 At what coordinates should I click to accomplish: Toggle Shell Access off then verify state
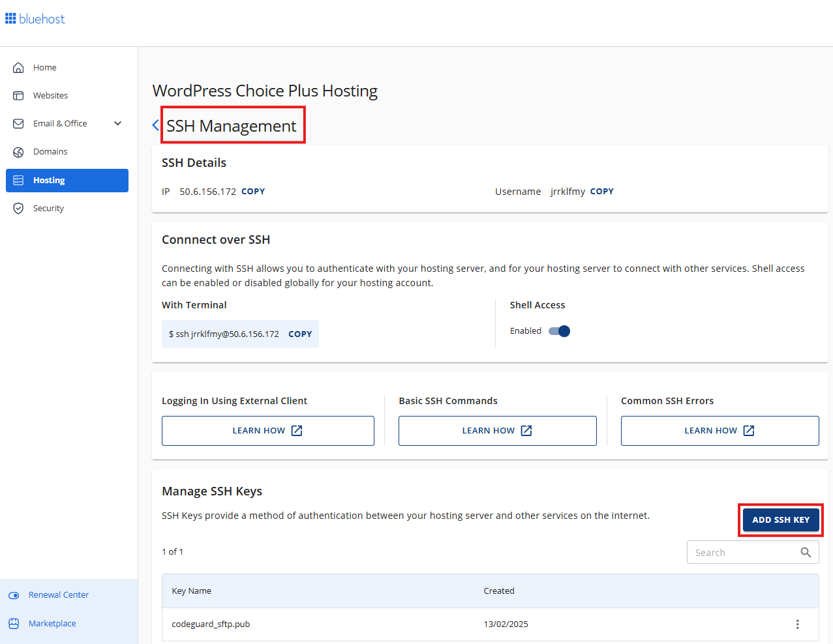(x=559, y=330)
